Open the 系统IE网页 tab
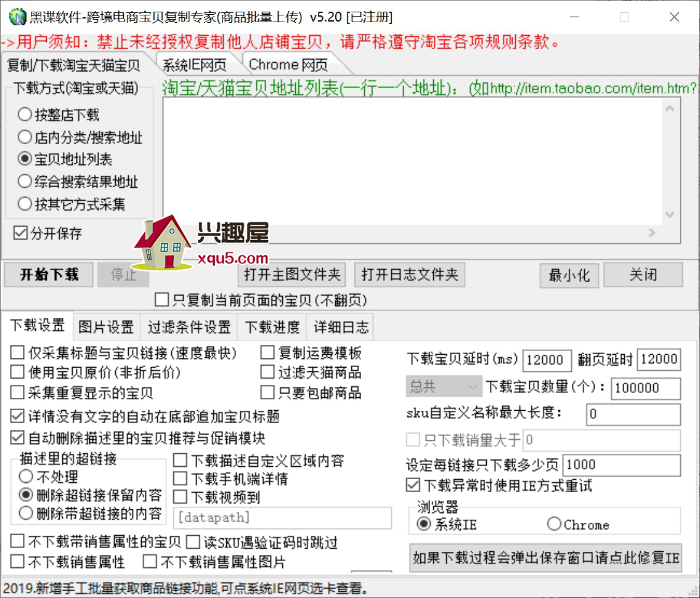Image resolution: width=700 pixels, height=598 pixels. [x=194, y=65]
